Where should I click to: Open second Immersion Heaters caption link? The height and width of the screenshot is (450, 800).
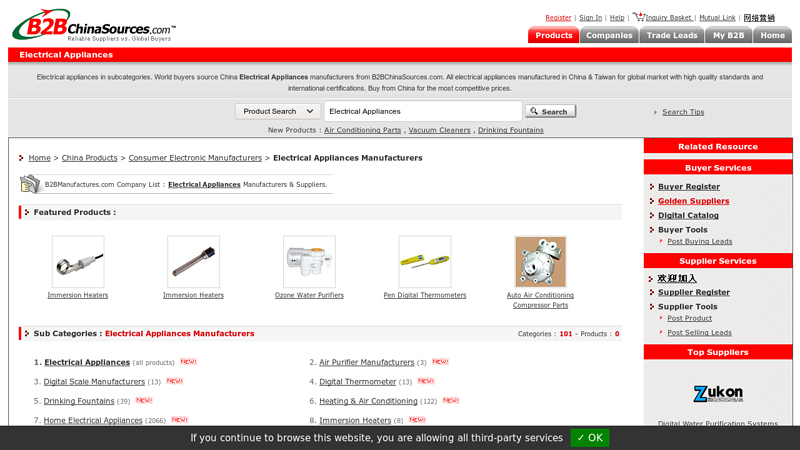coord(193,295)
